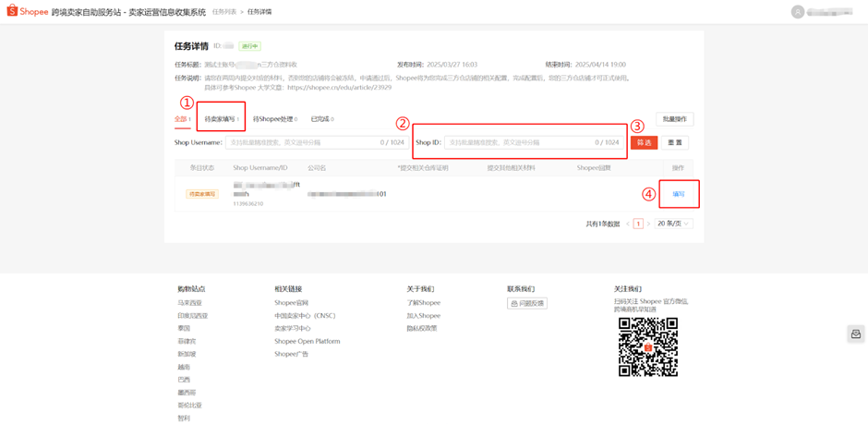Click the Shop Username/ID column header

click(x=260, y=167)
